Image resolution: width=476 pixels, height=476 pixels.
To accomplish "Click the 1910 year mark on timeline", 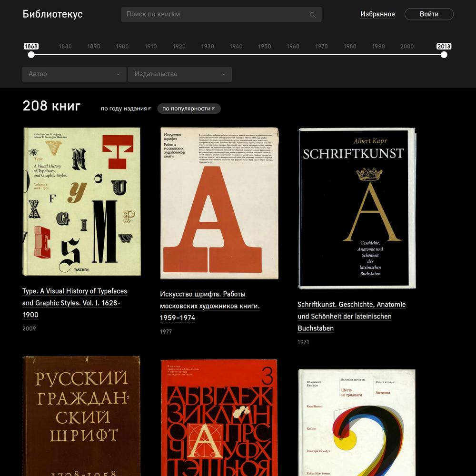I will pyautogui.click(x=150, y=47).
